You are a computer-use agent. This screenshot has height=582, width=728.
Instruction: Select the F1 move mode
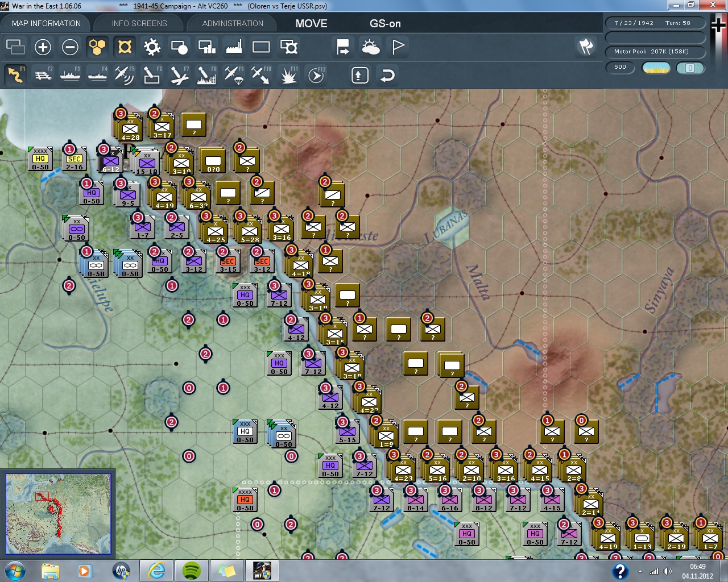(15, 75)
